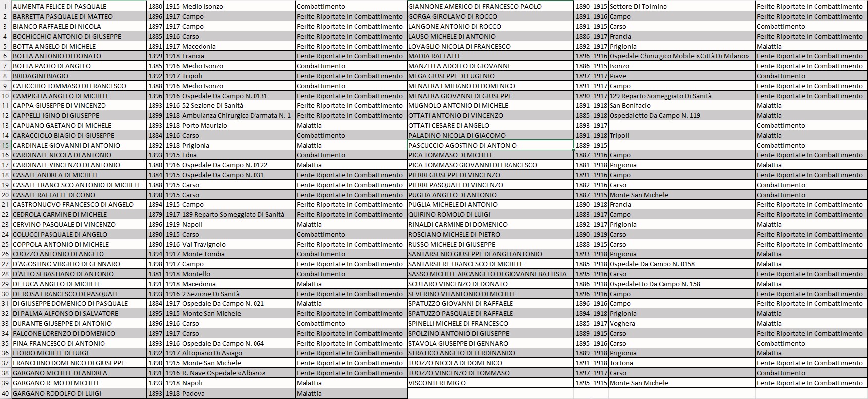Click the Tripoli cell in BRIDAGINI BIAGIO row
Screen dimensions: 868x399
coord(238,76)
